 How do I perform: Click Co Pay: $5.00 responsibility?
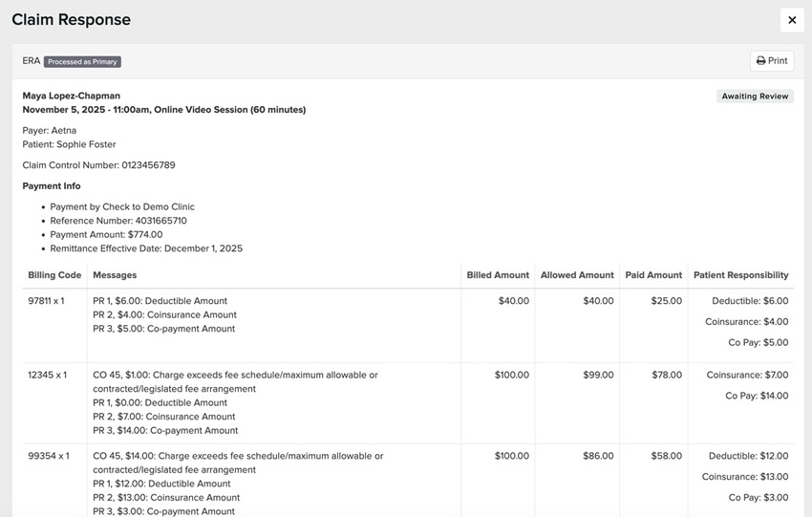coord(759,342)
